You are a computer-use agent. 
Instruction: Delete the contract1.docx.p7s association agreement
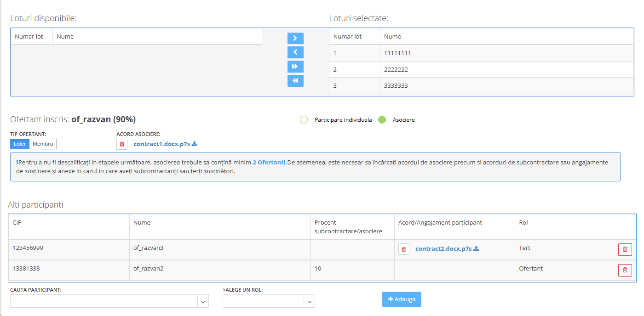(122, 144)
